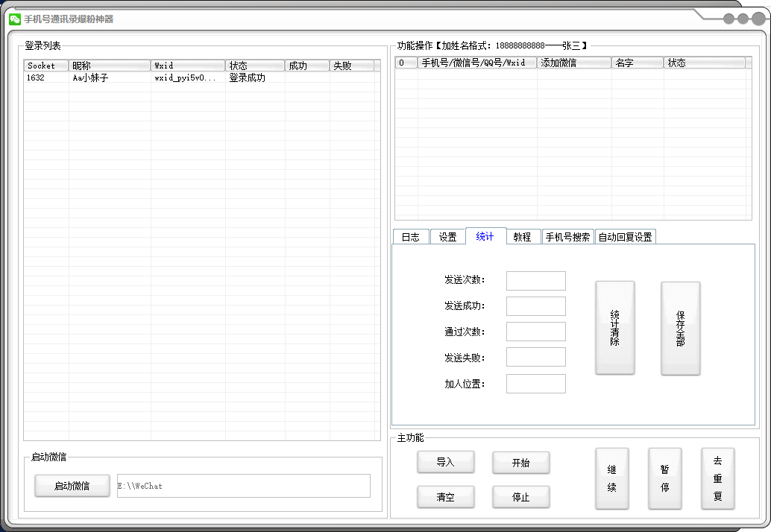771x532 pixels.
Task: Click the 发送次数 input box
Action: 535,281
